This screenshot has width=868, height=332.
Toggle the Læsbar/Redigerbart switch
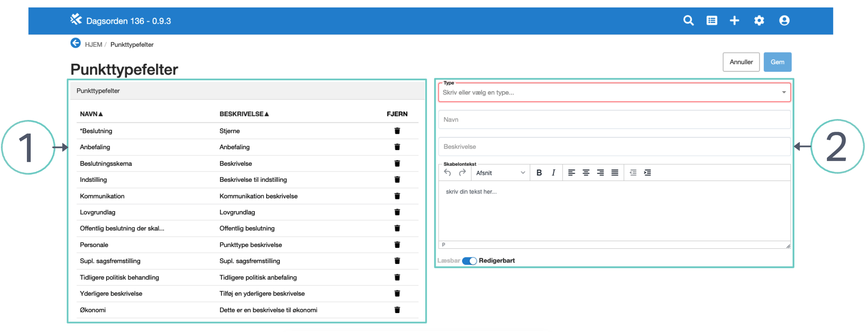(469, 261)
